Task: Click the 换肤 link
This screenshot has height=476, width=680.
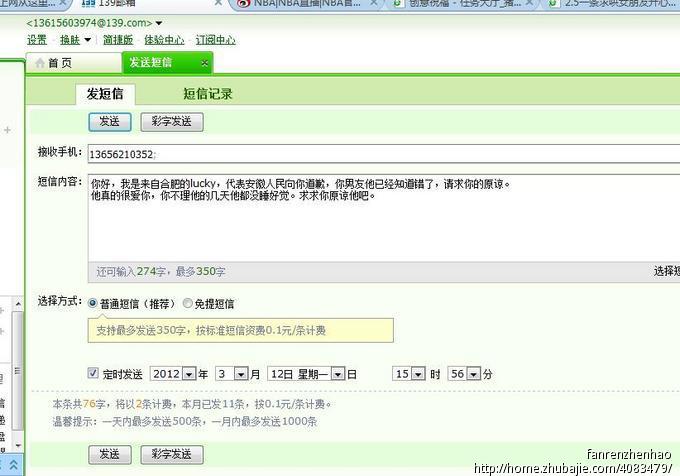Action: point(70,40)
